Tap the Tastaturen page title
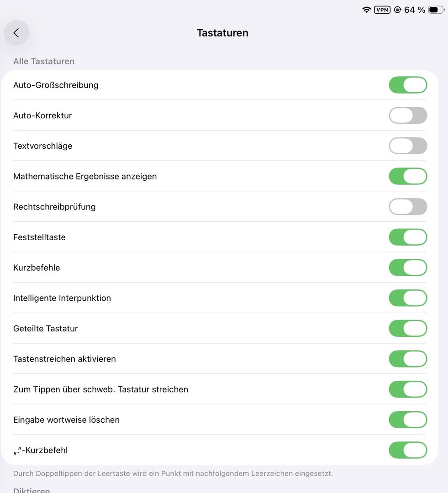This screenshot has width=448, height=493. click(222, 33)
